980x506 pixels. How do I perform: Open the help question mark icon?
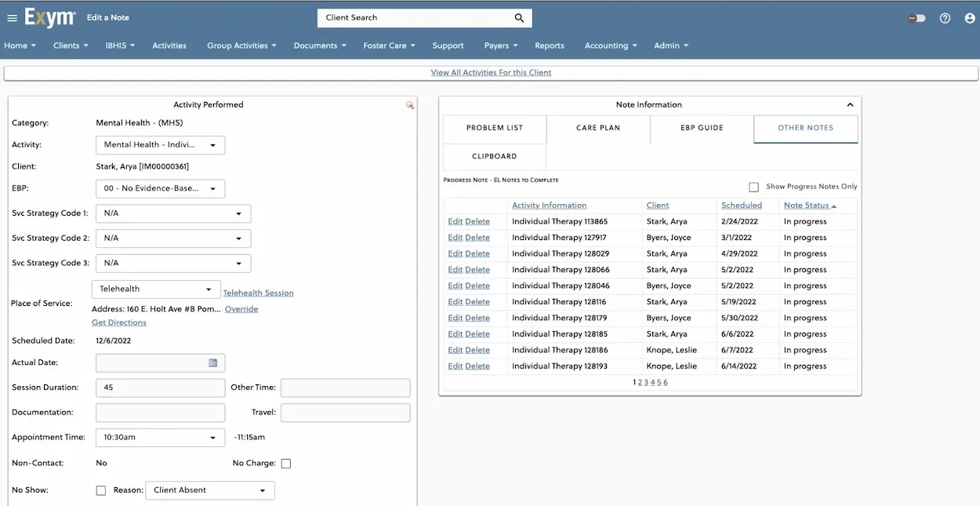tap(945, 17)
